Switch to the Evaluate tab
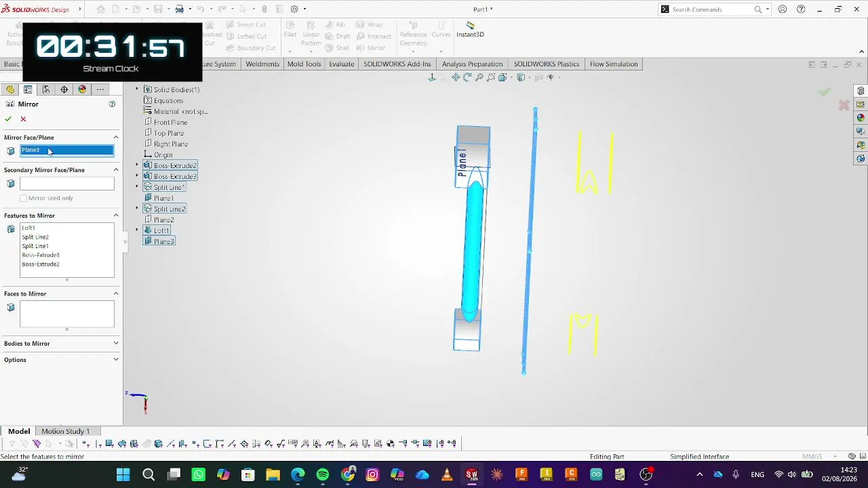 point(342,64)
